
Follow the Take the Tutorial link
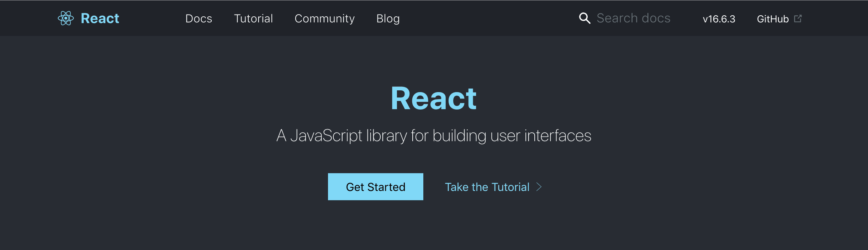(x=487, y=187)
